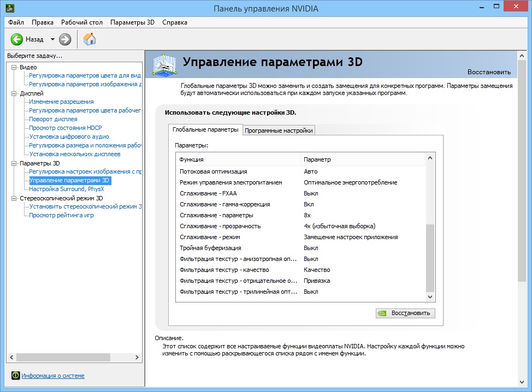Select Сглаживание - прозрачность row
Screen dimensions: 532x392
[300, 226]
